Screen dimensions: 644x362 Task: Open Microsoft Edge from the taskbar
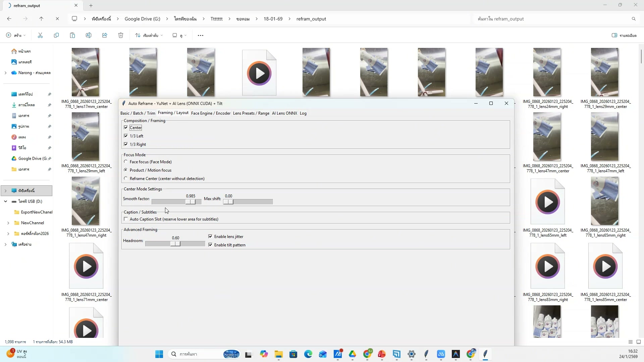coord(308,354)
